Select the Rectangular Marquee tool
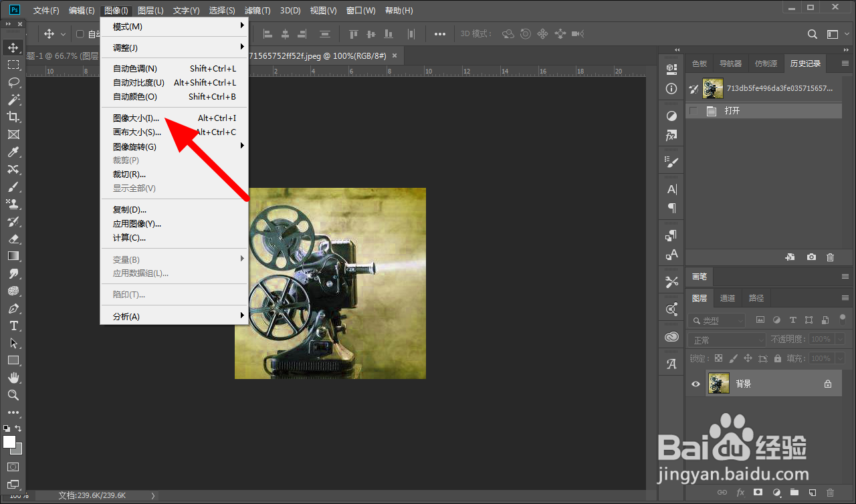This screenshot has width=856, height=504. 13,65
